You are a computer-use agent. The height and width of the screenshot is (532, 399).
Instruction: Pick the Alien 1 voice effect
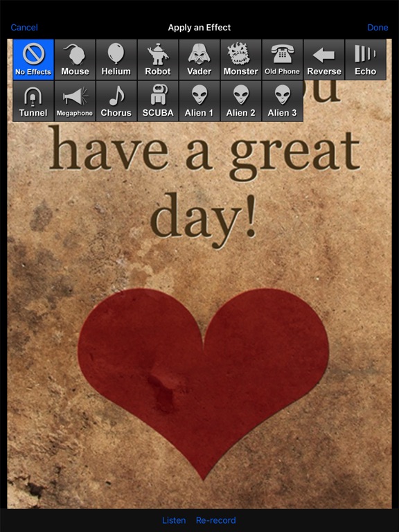(199, 101)
